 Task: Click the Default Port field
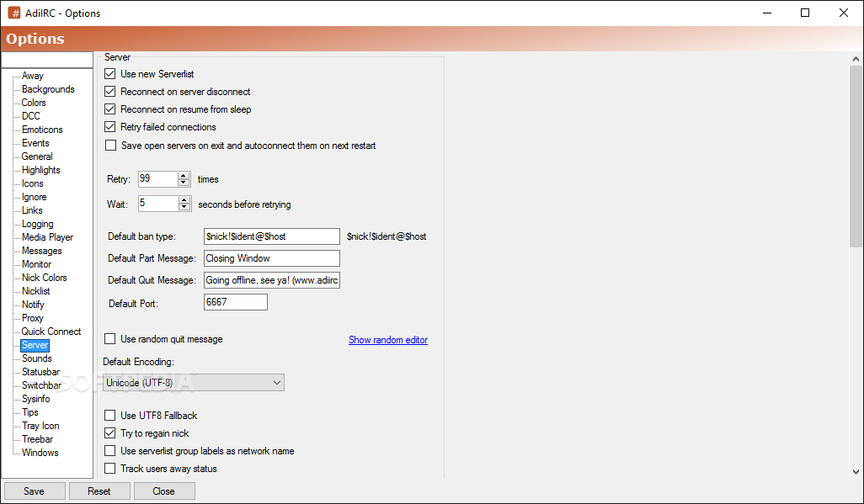pos(235,302)
